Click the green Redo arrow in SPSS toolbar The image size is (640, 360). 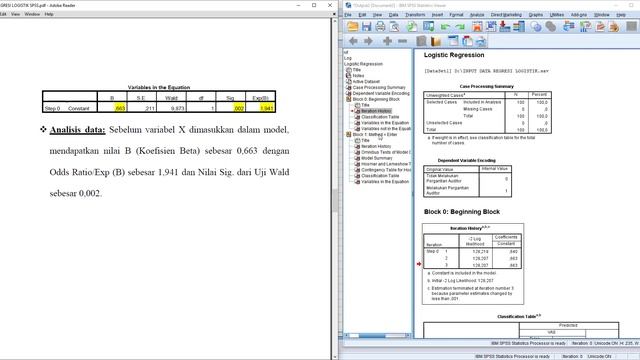click(460, 27)
